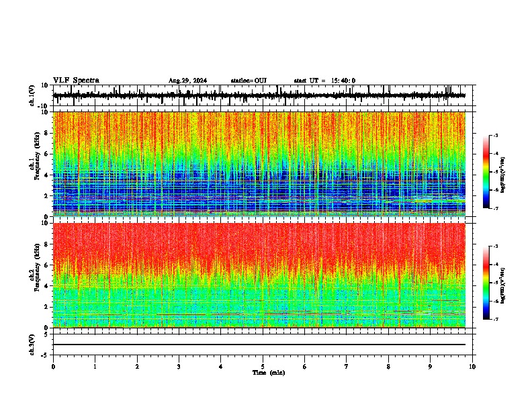Click the "ch.1(V)" waveform axis label
The image size is (532, 411).
32,95
